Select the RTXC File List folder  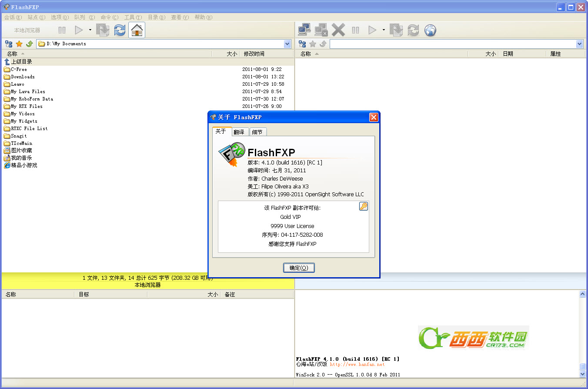point(26,128)
